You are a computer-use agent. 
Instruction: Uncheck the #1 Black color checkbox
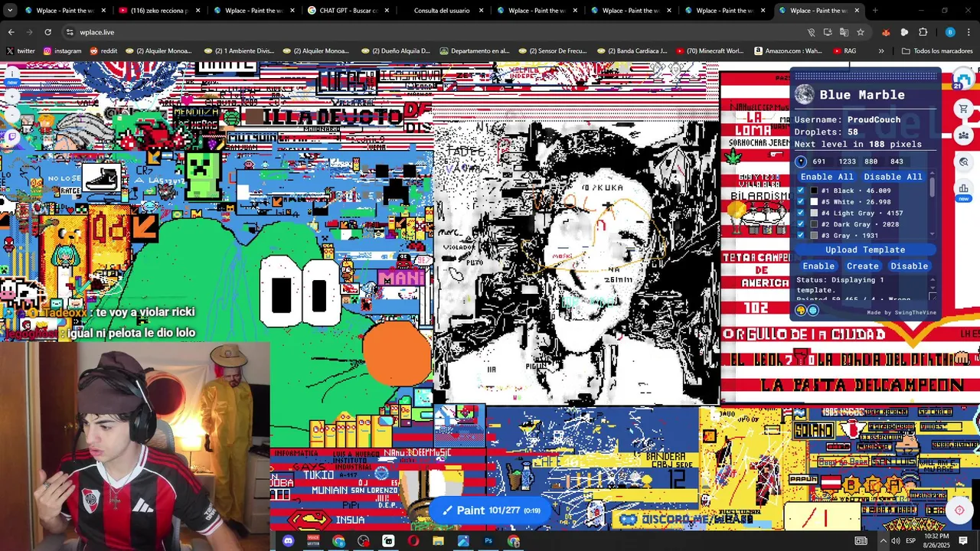pyautogui.click(x=801, y=191)
